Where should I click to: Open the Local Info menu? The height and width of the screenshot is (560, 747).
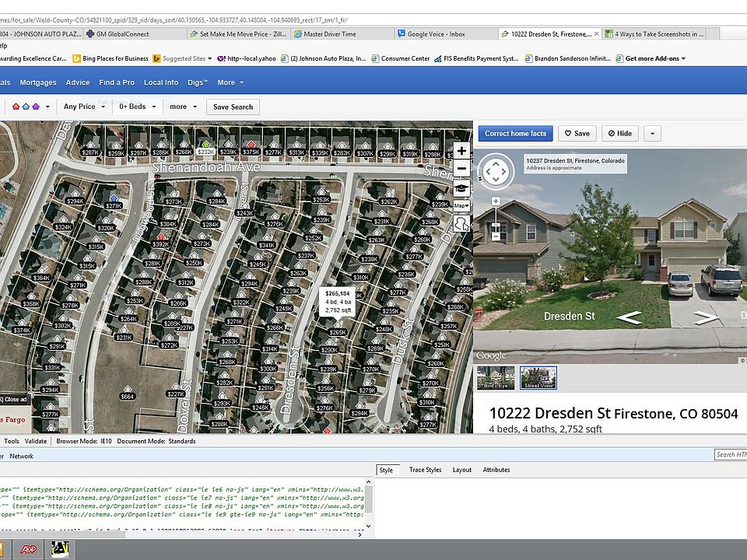[161, 82]
